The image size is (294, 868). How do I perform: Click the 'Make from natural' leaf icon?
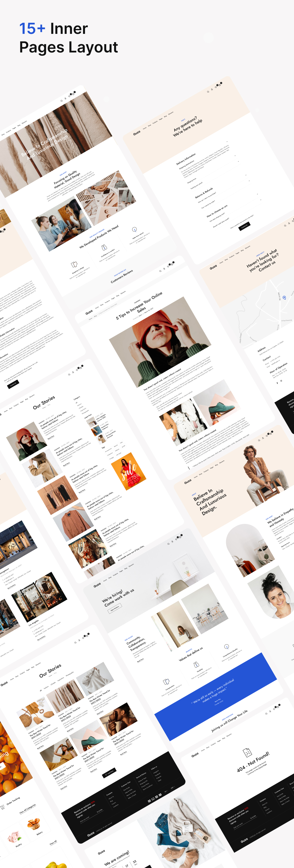[x=134, y=229]
